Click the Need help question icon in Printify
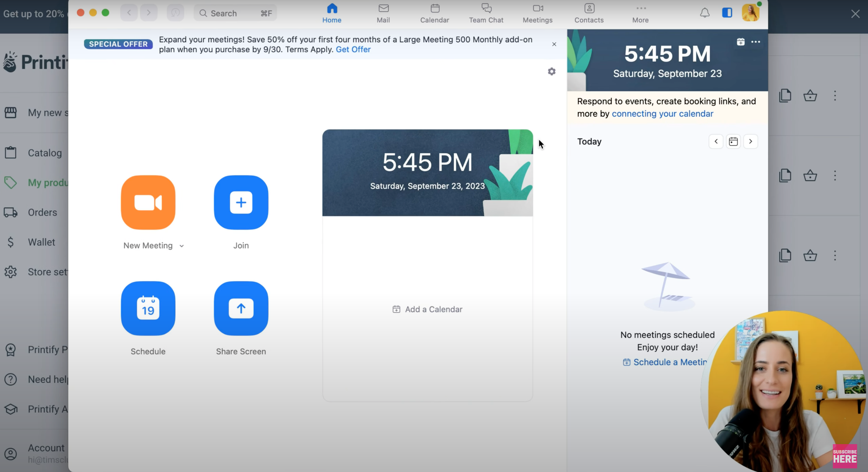Screen dimensions: 868x472 (x=10, y=379)
